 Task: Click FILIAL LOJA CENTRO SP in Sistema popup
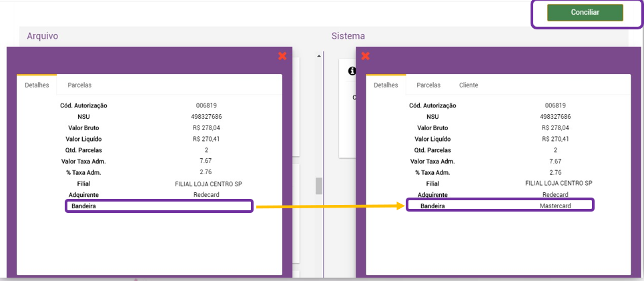(559, 184)
